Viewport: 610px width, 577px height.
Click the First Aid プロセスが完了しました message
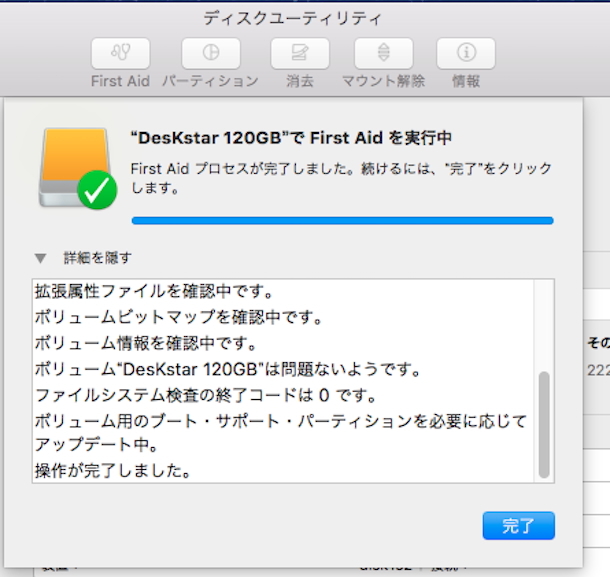click(341, 178)
